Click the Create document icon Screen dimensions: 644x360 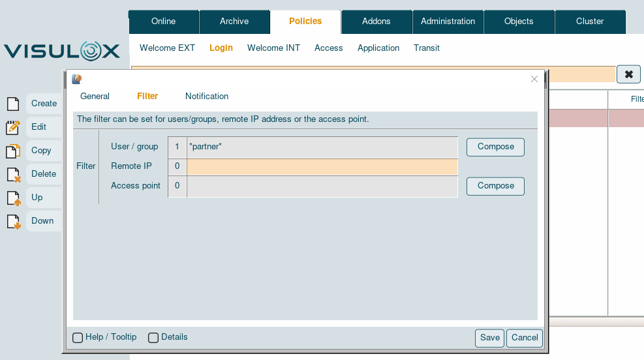(x=13, y=104)
